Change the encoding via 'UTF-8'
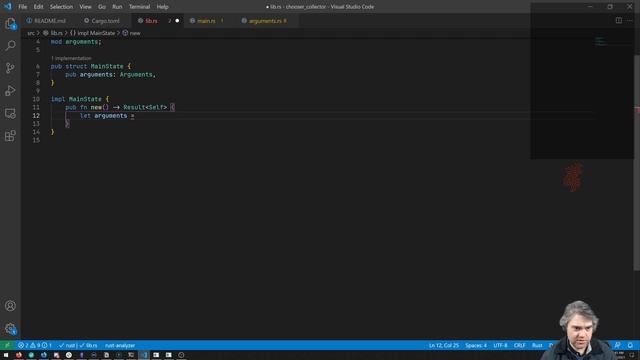Screen dimensions: 640x360 [500, 345]
